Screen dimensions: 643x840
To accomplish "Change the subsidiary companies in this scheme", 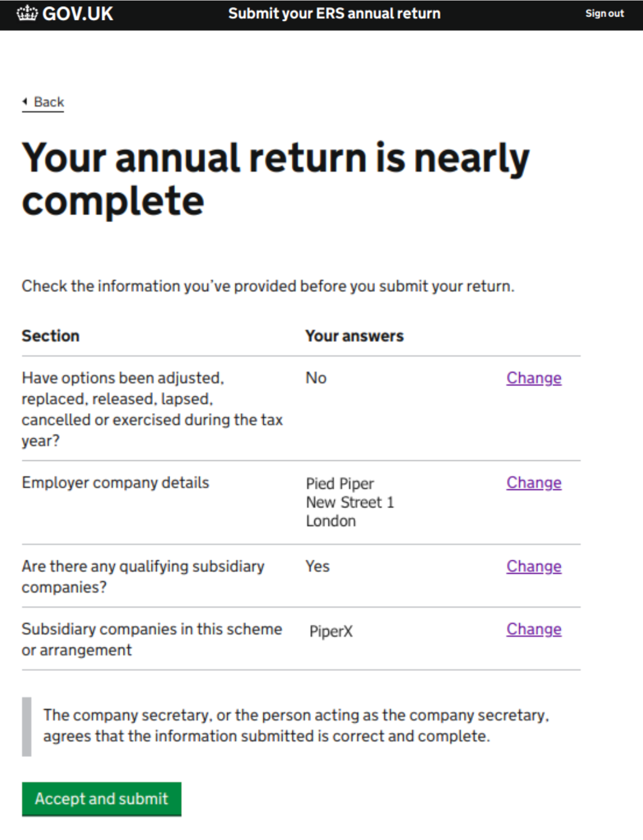I will 533,629.
